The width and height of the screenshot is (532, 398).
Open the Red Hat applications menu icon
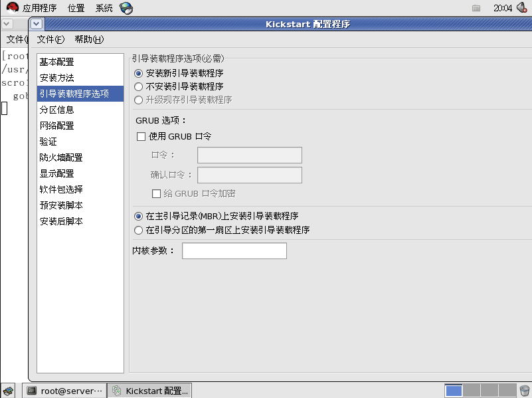tap(12, 7)
